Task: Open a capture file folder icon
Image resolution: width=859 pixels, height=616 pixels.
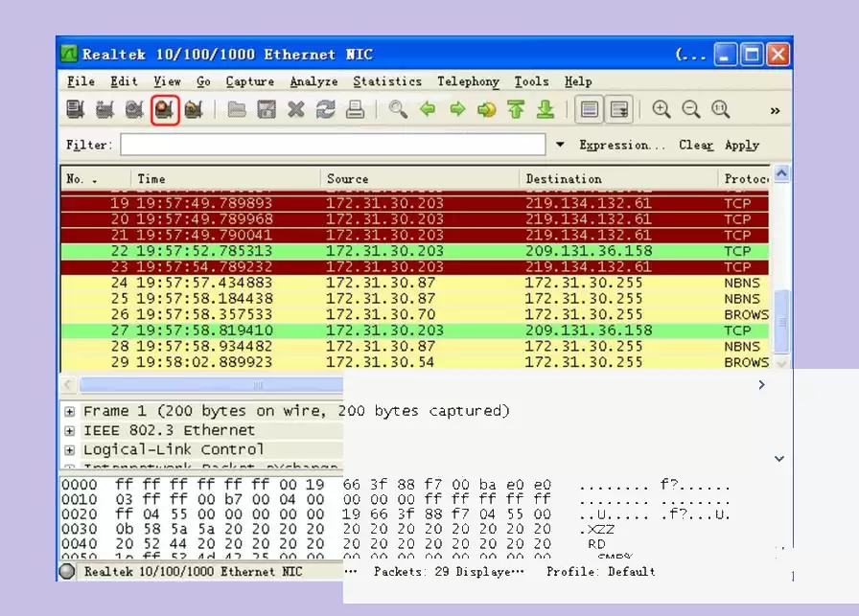Action: tap(237, 109)
